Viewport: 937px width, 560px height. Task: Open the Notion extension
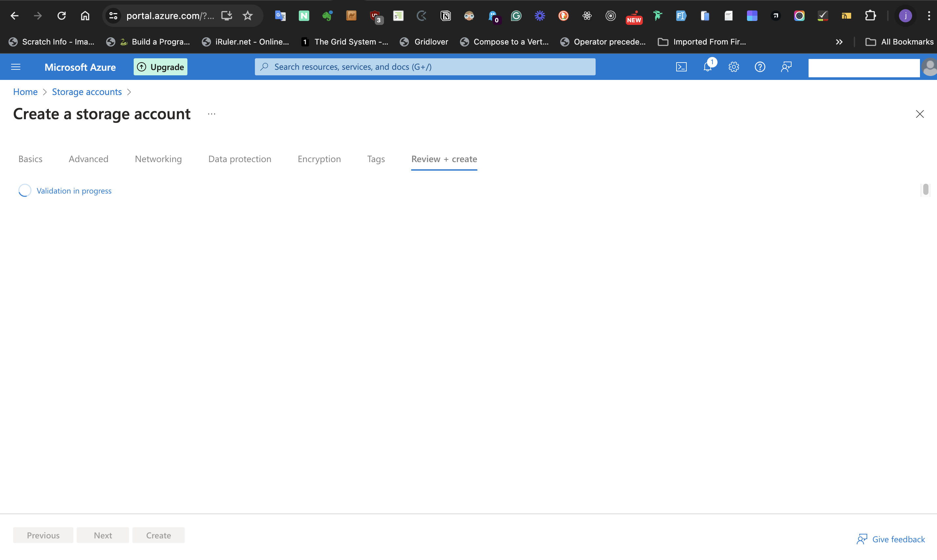click(446, 16)
